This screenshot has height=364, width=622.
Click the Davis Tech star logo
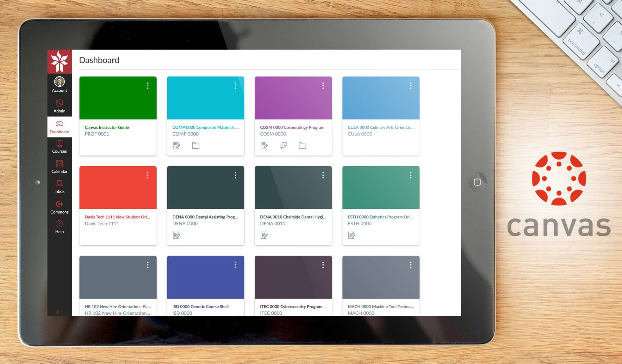59,61
